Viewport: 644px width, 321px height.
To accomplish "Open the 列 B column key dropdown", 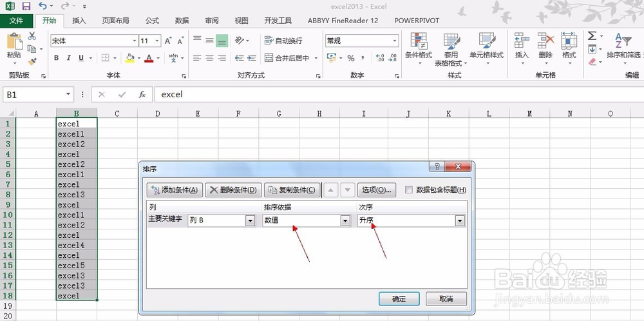I will 250,220.
